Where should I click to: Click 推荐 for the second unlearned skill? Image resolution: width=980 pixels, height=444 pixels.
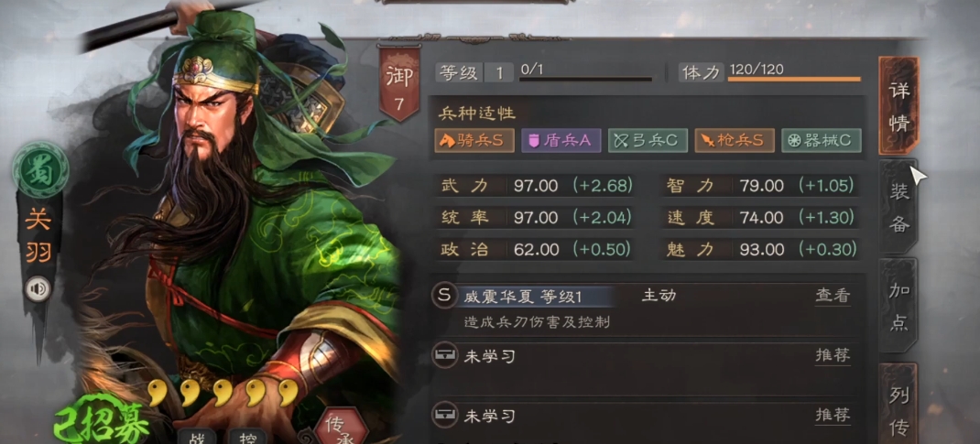pos(833,415)
